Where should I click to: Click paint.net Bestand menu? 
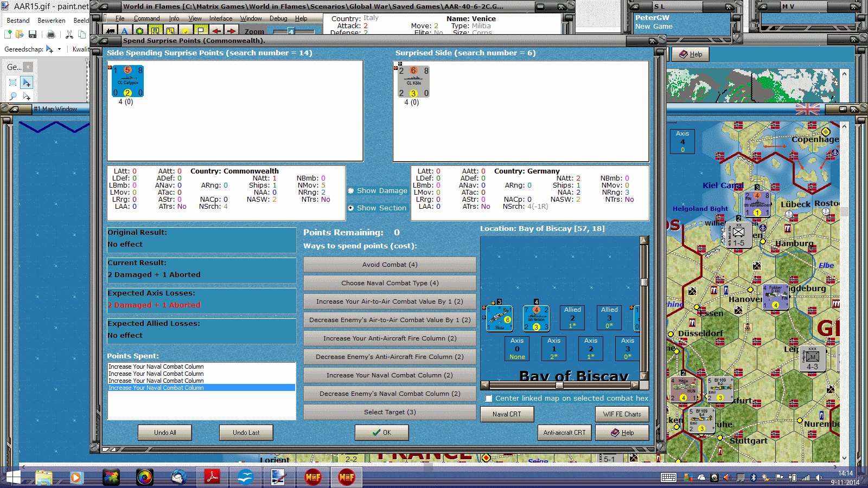18,21
